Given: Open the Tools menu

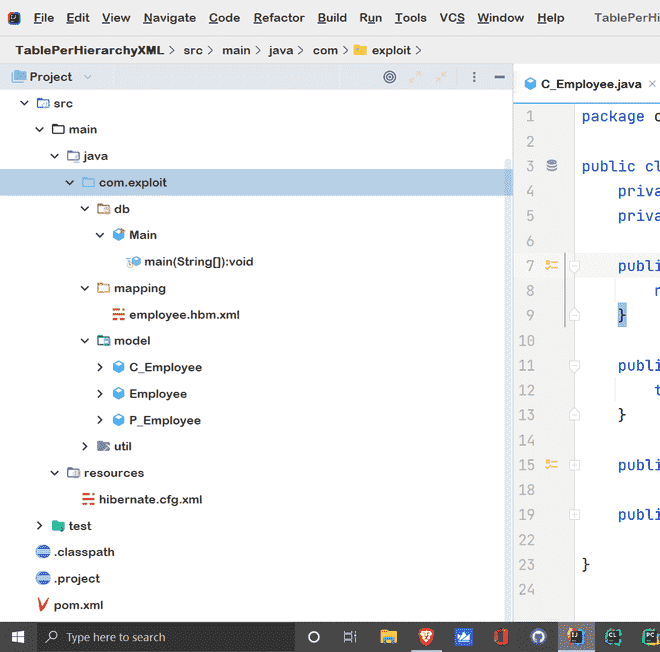Looking at the screenshot, I should [x=410, y=18].
